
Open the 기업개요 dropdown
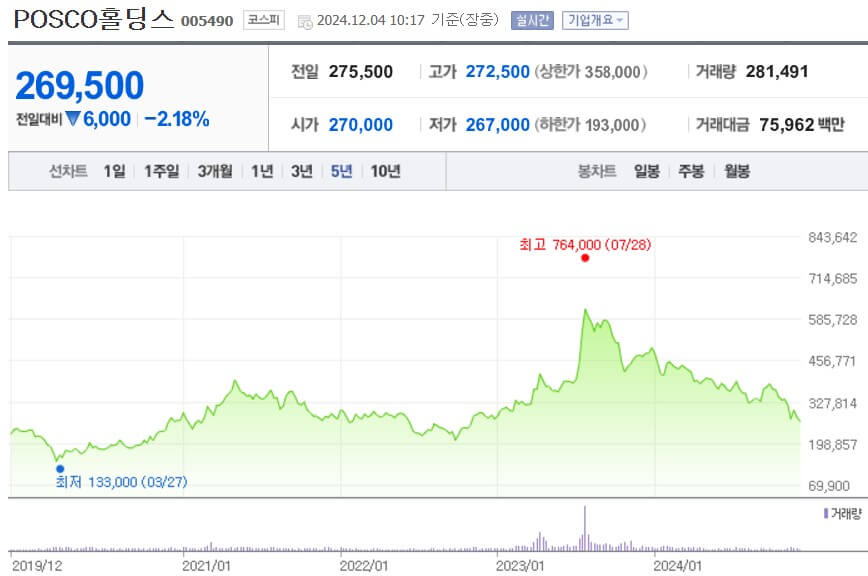point(595,20)
